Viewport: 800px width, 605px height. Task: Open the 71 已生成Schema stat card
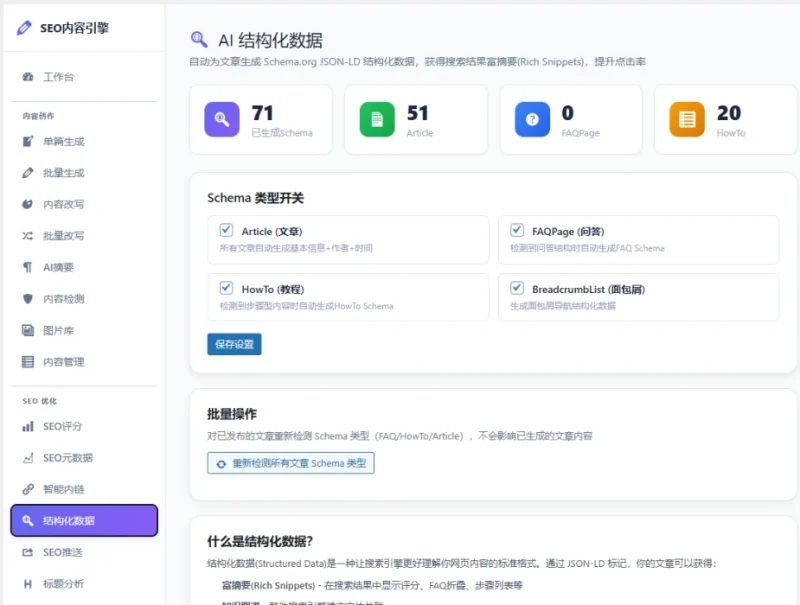point(261,119)
